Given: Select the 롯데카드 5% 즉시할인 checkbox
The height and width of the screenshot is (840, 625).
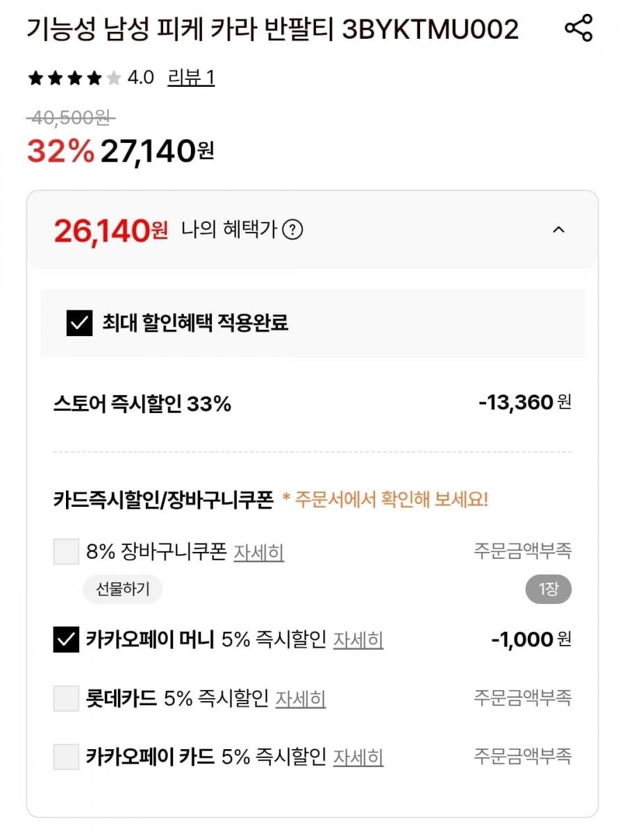Looking at the screenshot, I should [x=67, y=698].
